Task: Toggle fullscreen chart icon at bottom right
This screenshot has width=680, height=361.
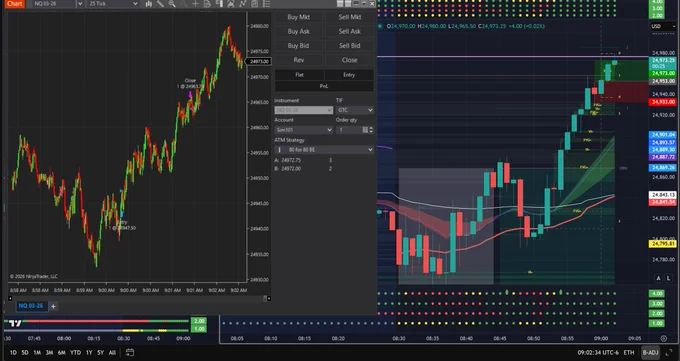Action: [669, 352]
